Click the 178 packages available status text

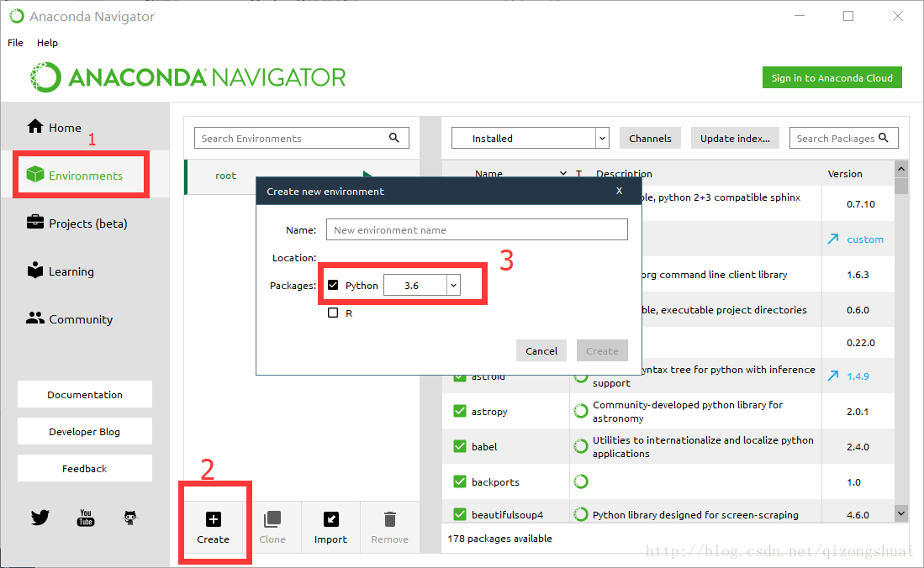click(499, 538)
